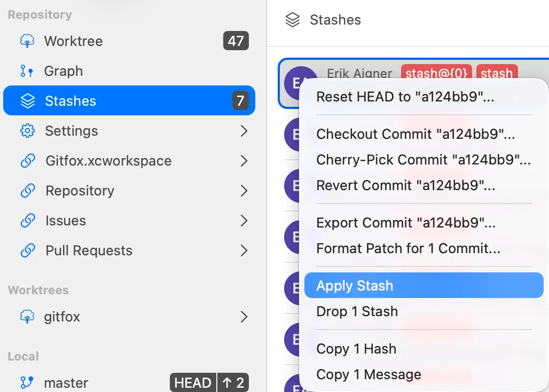
Task: Select Checkout Commit "a124bb9"
Action: tap(423, 134)
